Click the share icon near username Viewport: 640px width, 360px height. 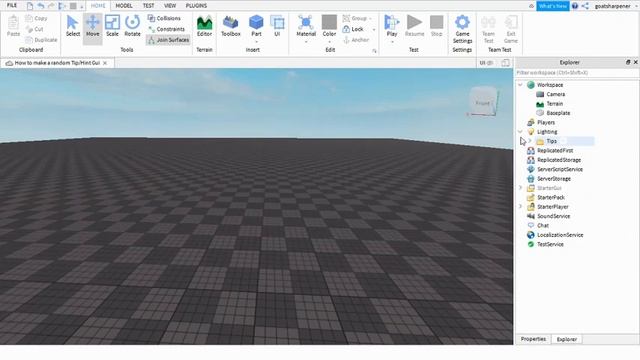585,6
